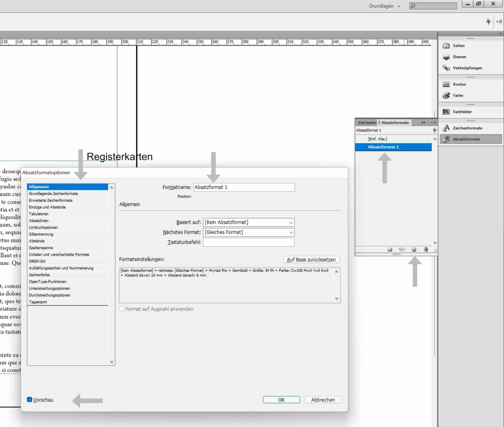This screenshot has width=504, height=427.
Task: Open the Spaltenspanne category
Action: 67,248
